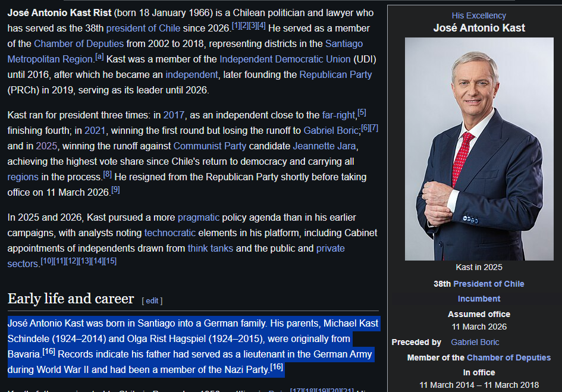Open the president of Chile link
The height and width of the screenshot is (392, 562).
click(143, 29)
